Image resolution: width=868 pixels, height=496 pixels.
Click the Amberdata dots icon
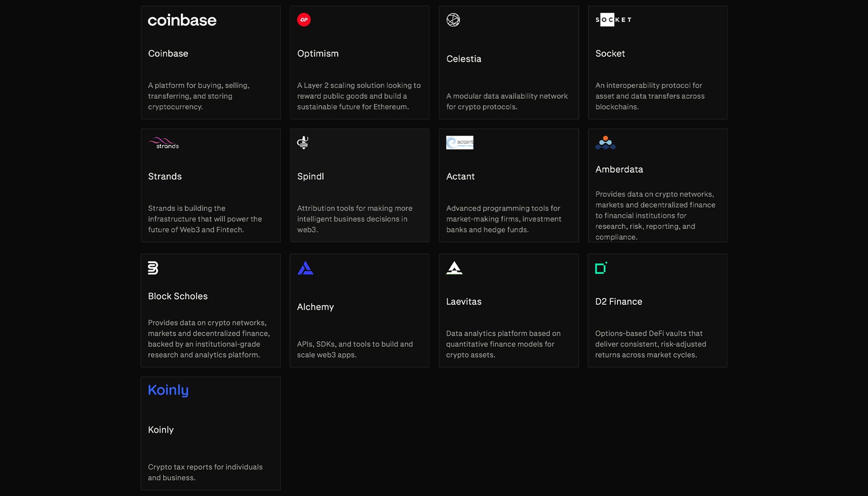point(605,142)
